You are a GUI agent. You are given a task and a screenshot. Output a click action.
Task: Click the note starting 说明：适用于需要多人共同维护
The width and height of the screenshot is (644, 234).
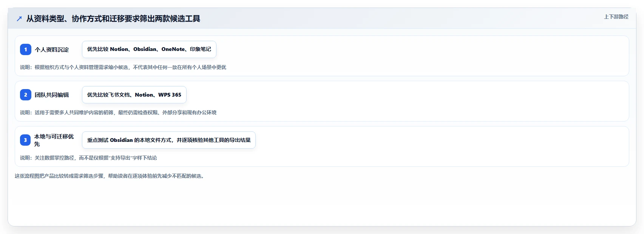coord(118,112)
